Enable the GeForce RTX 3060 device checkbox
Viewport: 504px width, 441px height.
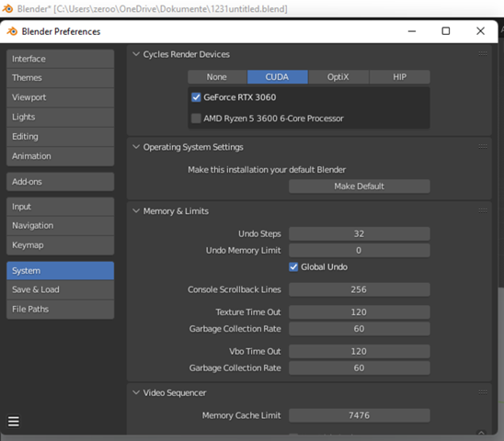pos(196,97)
